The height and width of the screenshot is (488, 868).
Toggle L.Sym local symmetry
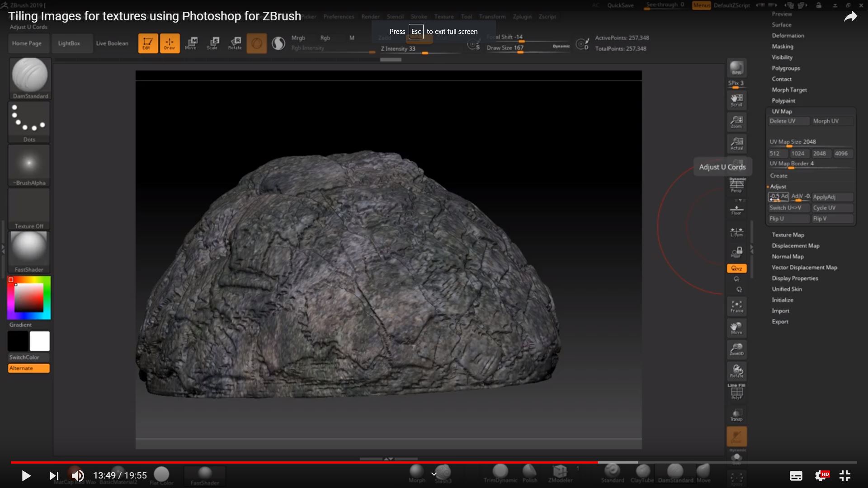[736, 232]
